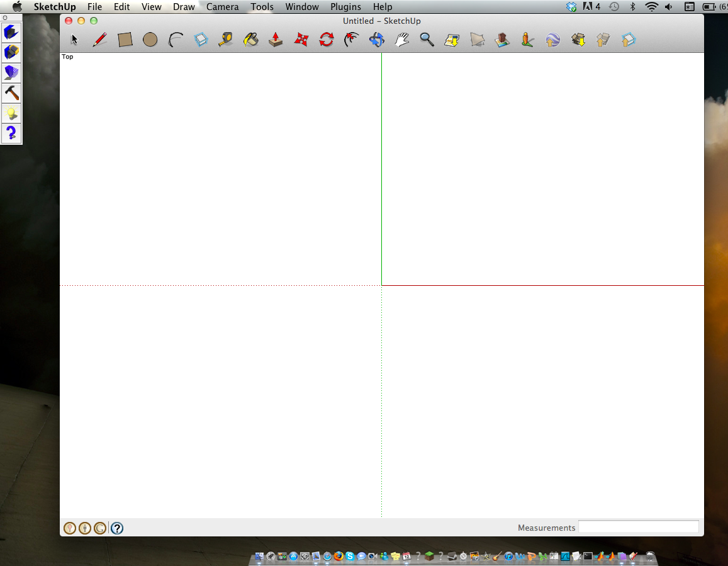The width and height of the screenshot is (728, 566).
Task: Open Skype from the Dock
Action: pyautogui.click(x=350, y=557)
